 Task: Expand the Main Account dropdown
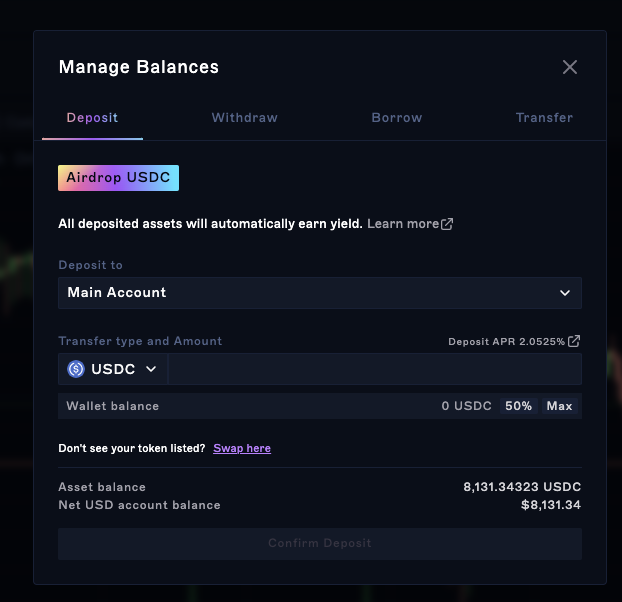320,293
